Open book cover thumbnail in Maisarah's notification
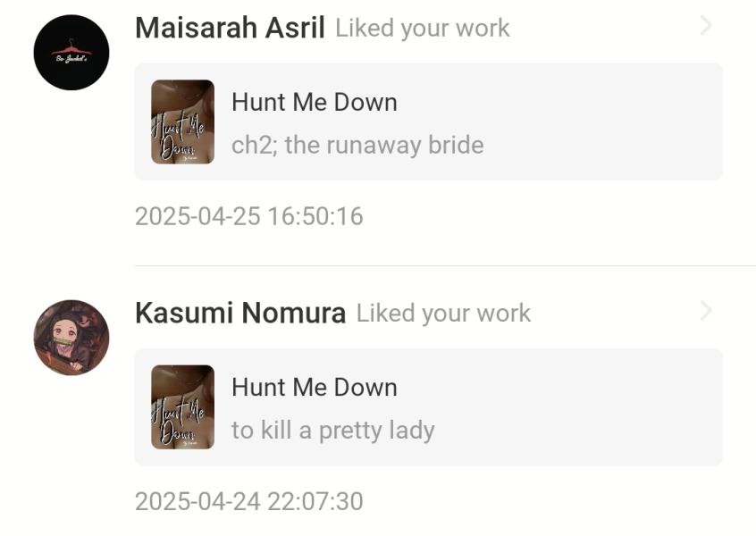This screenshot has height=536, width=756. tap(182, 121)
